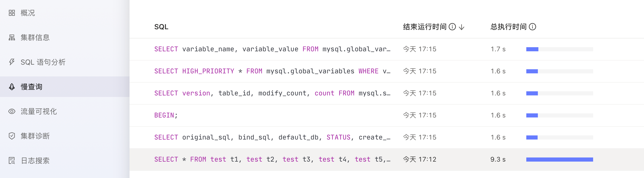Viewport: 644px width, 178px height.
Task: Click the SQL column header
Action: click(161, 27)
